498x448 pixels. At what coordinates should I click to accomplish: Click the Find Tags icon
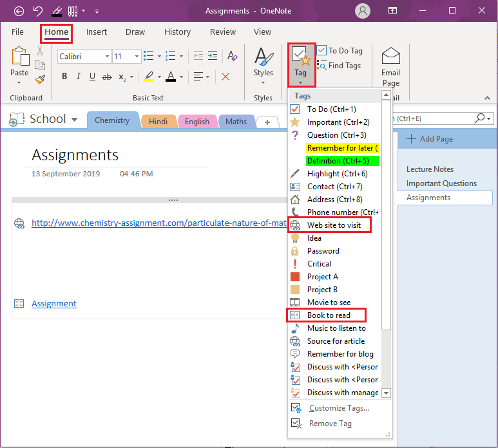(x=321, y=65)
